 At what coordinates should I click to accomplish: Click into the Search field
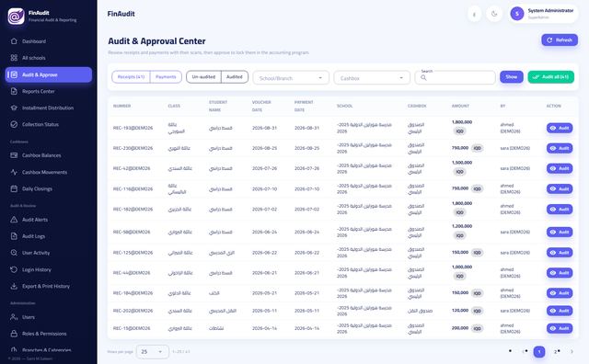(455, 78)
